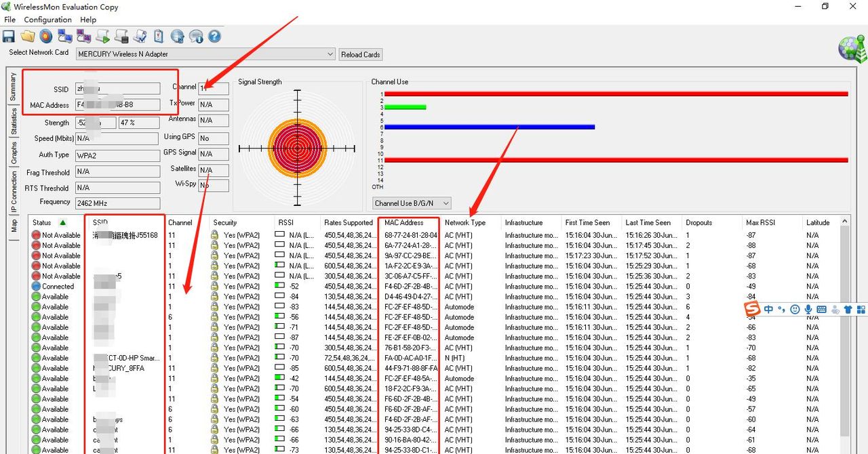Open the Configuration menu

47,20
